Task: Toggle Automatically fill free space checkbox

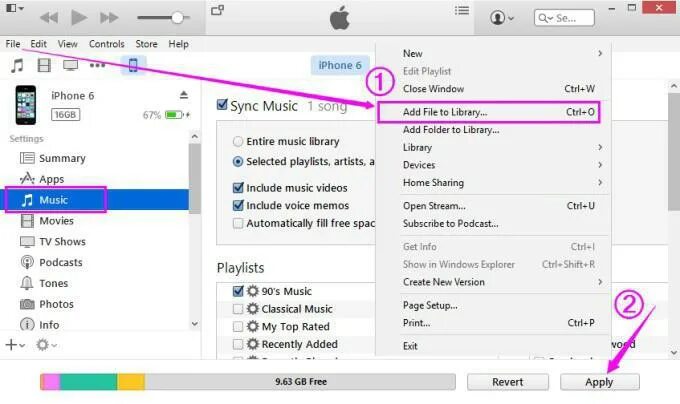Action: pos(238,223)
